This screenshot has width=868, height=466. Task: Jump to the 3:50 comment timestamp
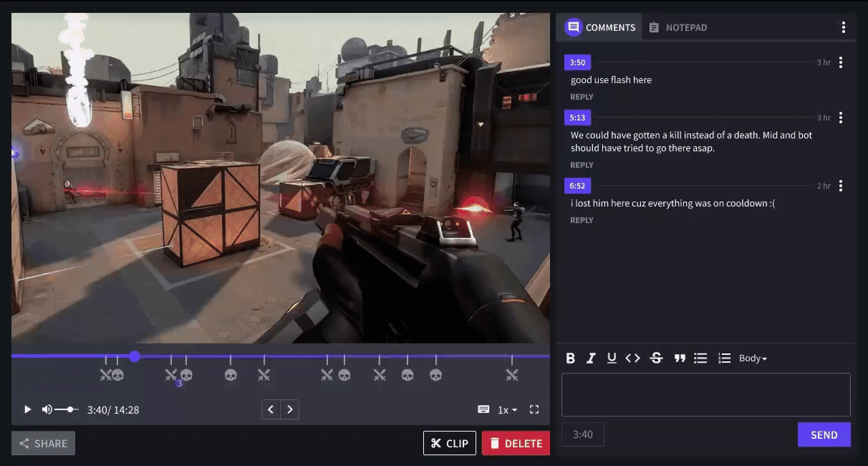tap(577, 62)
